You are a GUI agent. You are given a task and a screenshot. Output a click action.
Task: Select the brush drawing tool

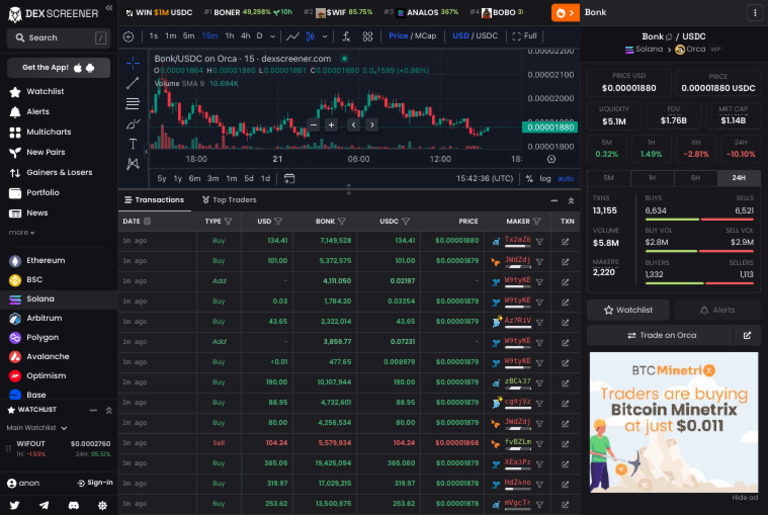133,123
